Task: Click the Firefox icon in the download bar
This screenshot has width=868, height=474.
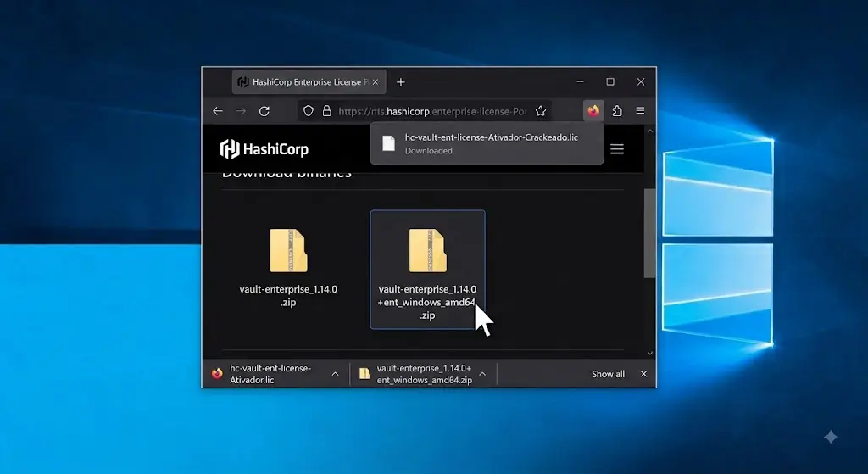Action: pyautogui.click(x=217, y=374)
